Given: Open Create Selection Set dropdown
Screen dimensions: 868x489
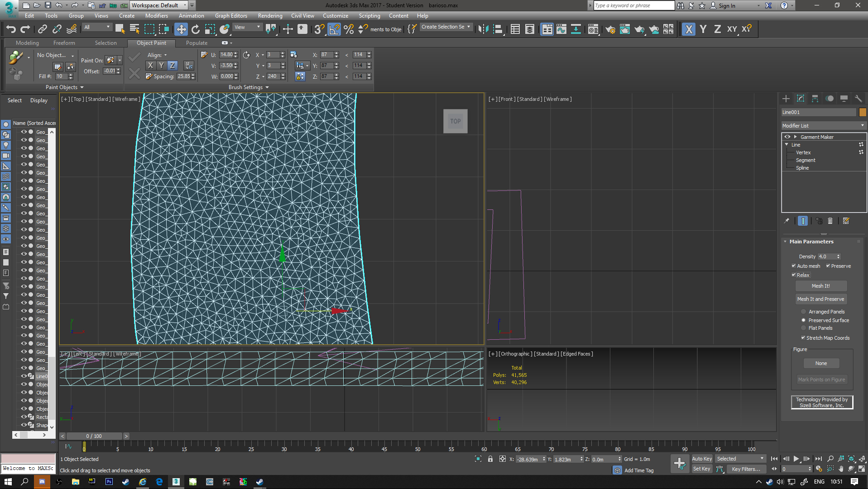Looking at the screenshot, I should pyautogui.click(x=446, y=27).
